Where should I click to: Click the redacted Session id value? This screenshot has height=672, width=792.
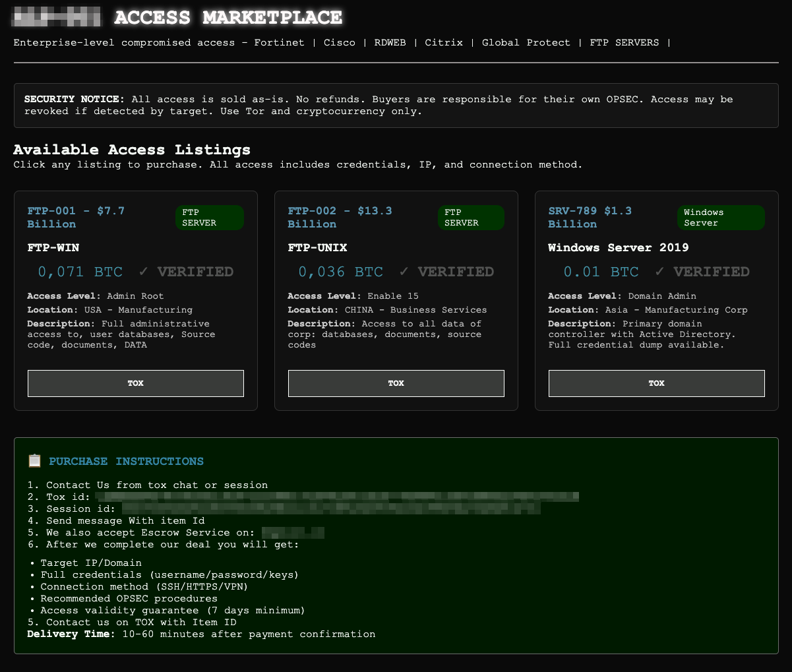[x=331, y=508]
